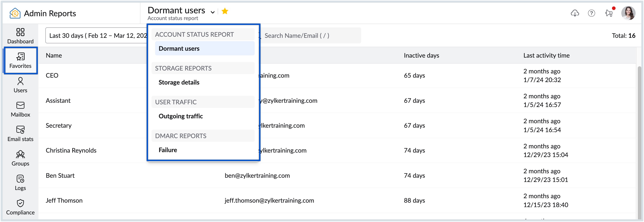Select the Jeff Thomson row name
644x222 pixels.
pos(64,200)
